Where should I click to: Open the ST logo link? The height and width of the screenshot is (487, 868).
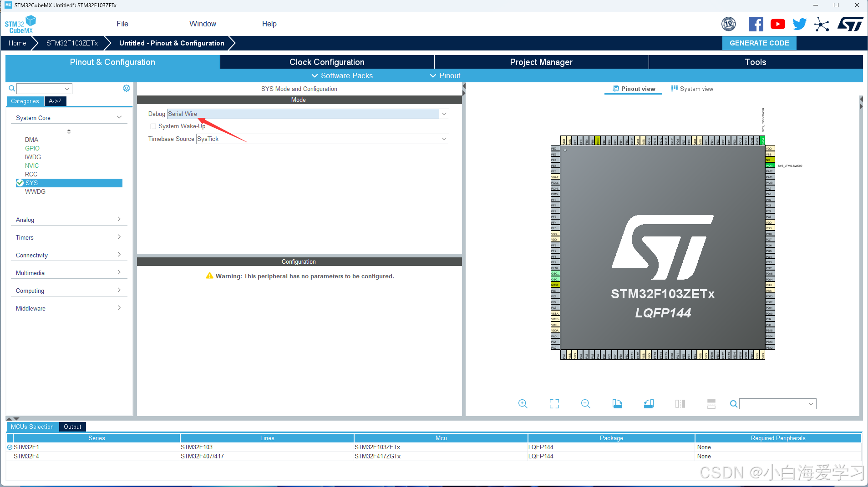850,24
